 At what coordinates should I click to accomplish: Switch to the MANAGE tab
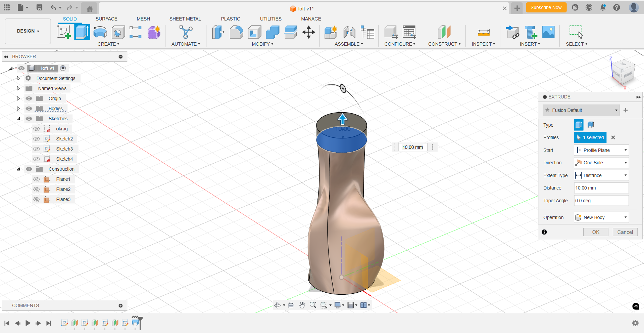(311, 19)
